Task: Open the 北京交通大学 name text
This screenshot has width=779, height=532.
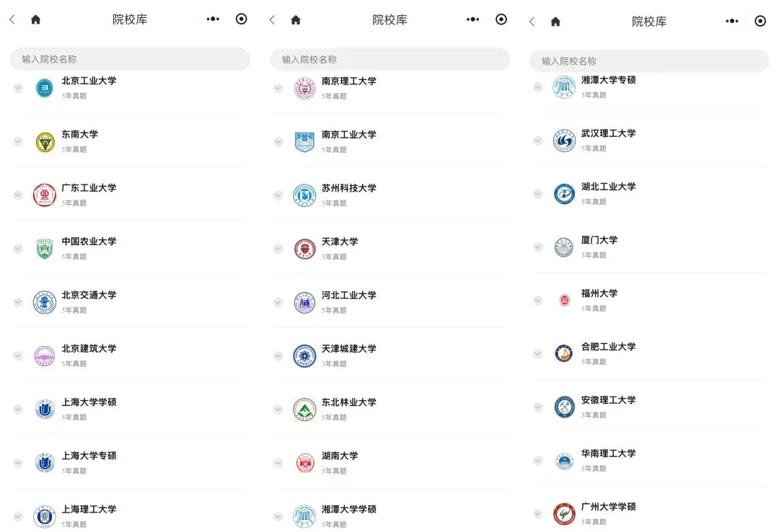Action: [89, 295]
